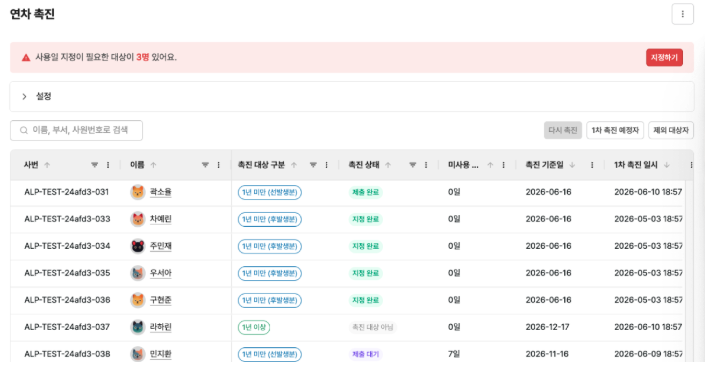Click the 2026-12-17 date cell
Screen dimensions: 705x372
pos(548,327)
